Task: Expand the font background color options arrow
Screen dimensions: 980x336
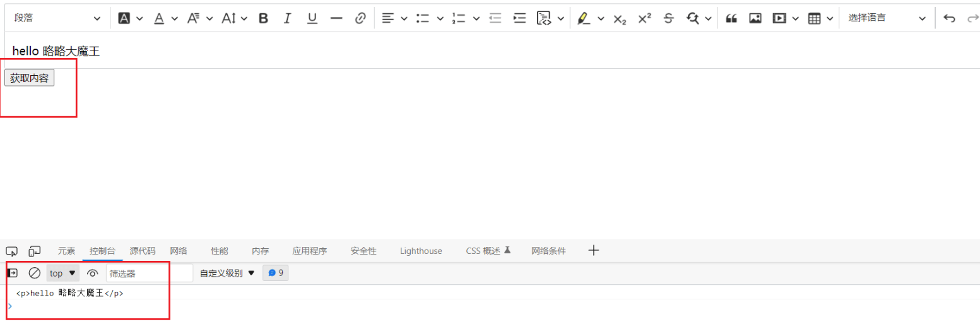Action: pyautogui.click(x=139, y=18)
